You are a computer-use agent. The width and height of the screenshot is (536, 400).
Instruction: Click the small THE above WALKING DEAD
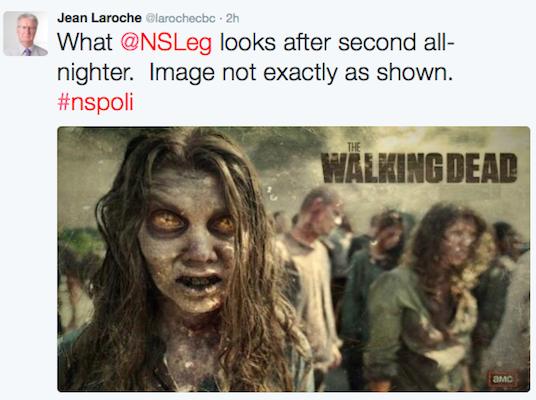pos(354,147)
